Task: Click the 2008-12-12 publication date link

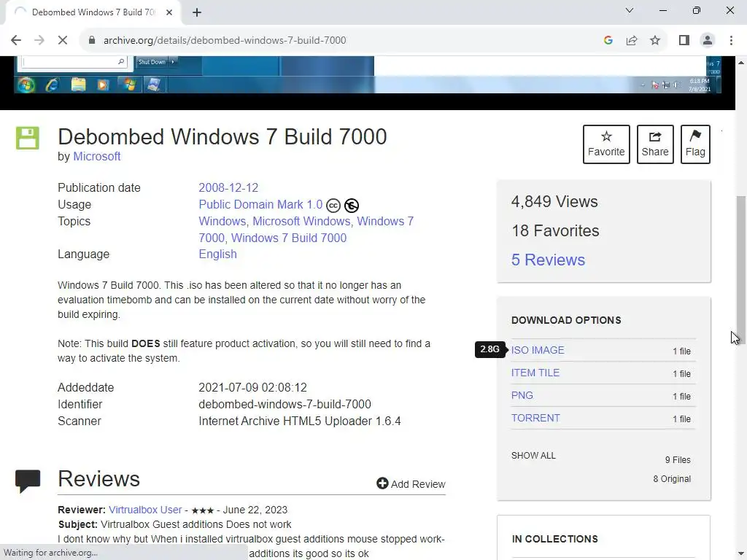Action: coord(228,187)
